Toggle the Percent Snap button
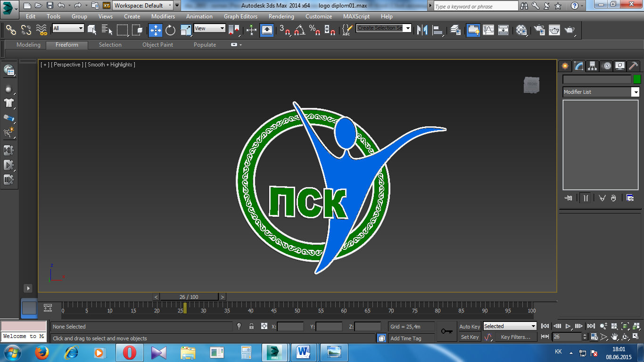The width and height of the screenshot is (644, 362). (x=314, y=30)
